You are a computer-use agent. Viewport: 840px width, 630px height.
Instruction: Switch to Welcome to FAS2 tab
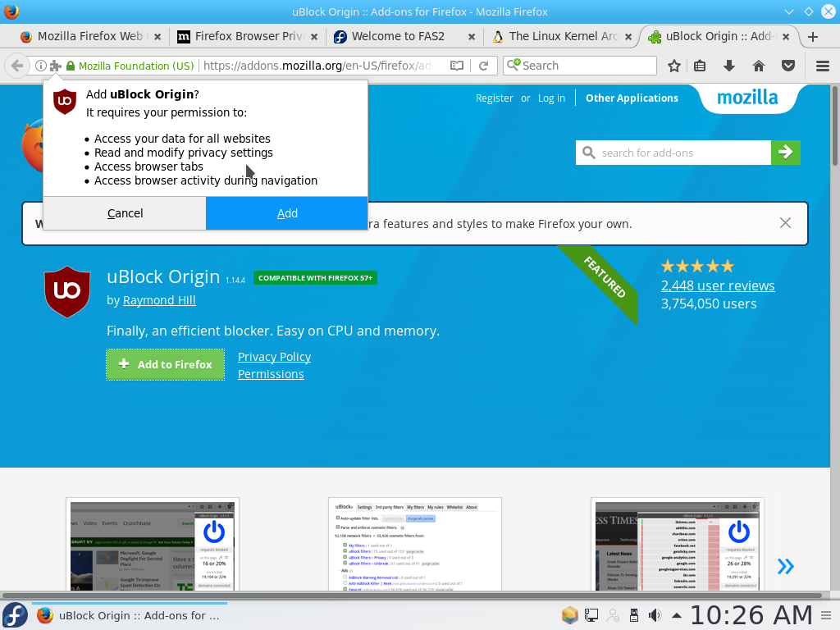tap(398, 36)
